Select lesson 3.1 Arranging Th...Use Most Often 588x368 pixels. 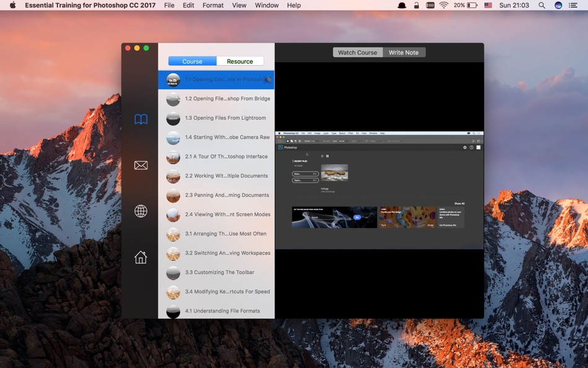[216, 234]
